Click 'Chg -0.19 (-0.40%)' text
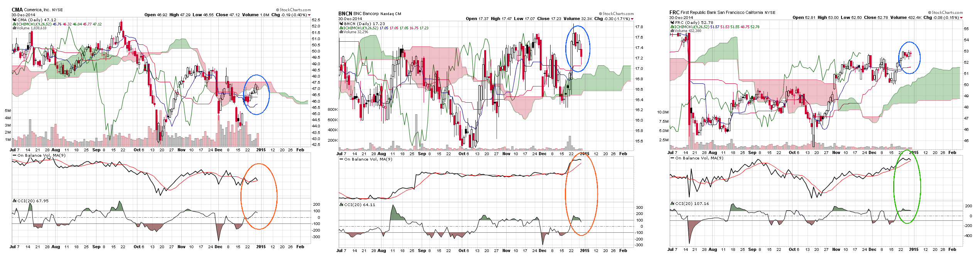980x264 pixels. (x=289, y=15)
